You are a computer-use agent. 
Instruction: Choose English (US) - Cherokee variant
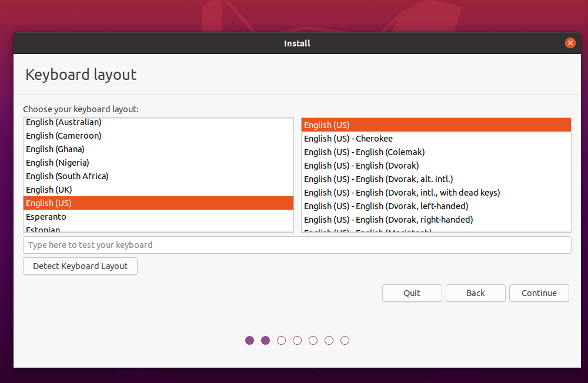tap(436, 139)
